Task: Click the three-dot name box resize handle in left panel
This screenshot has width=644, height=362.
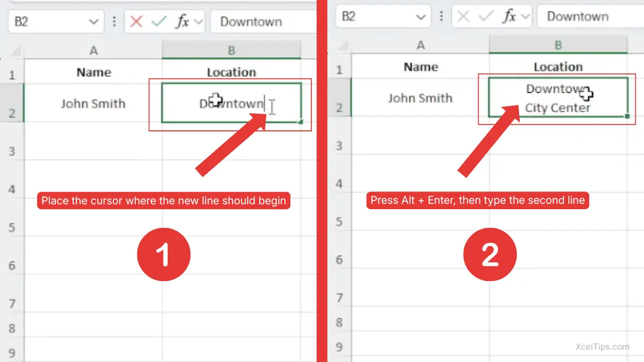Action: pyautogui.click(x=114, y=22)
